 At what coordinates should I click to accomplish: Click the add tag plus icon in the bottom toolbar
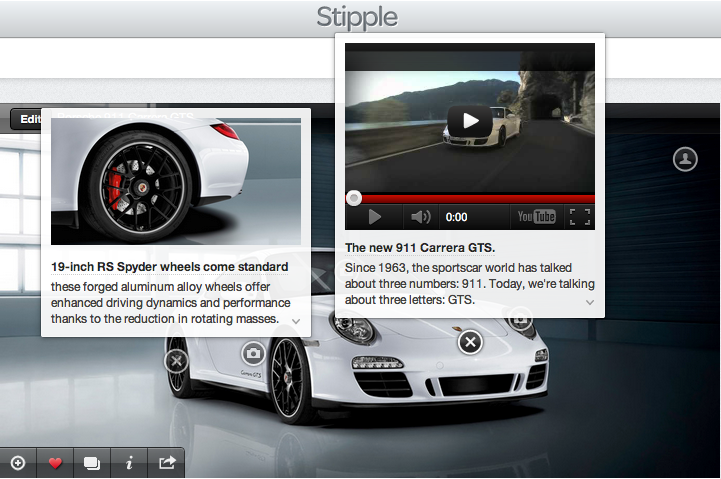pyautogui.click(x=18, y=462)
